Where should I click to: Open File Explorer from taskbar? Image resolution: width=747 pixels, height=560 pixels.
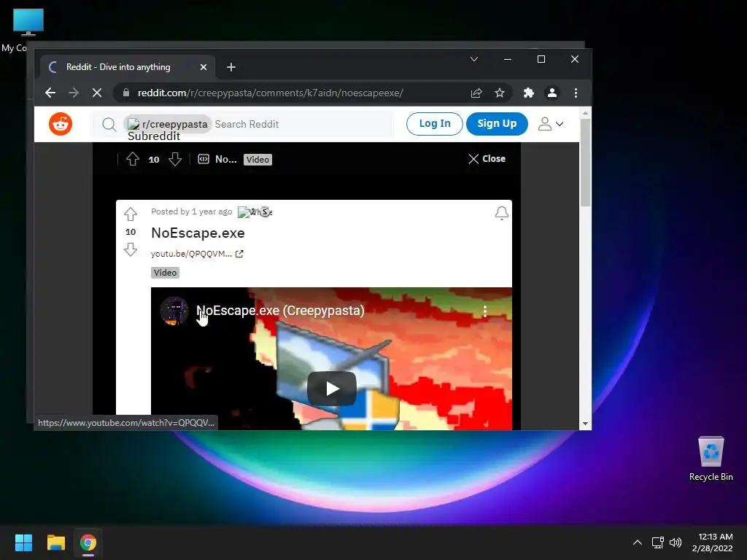tap(55, 542)
